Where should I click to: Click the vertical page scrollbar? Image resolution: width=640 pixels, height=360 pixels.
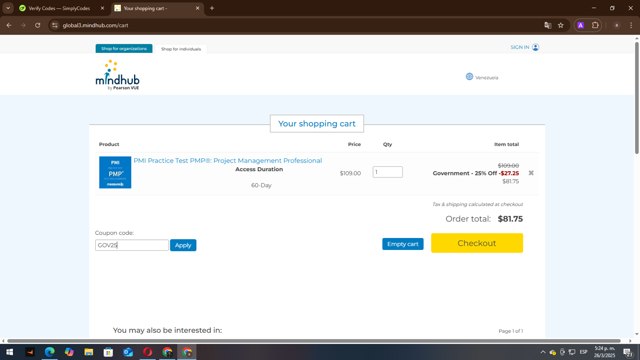tap(636, 98)
